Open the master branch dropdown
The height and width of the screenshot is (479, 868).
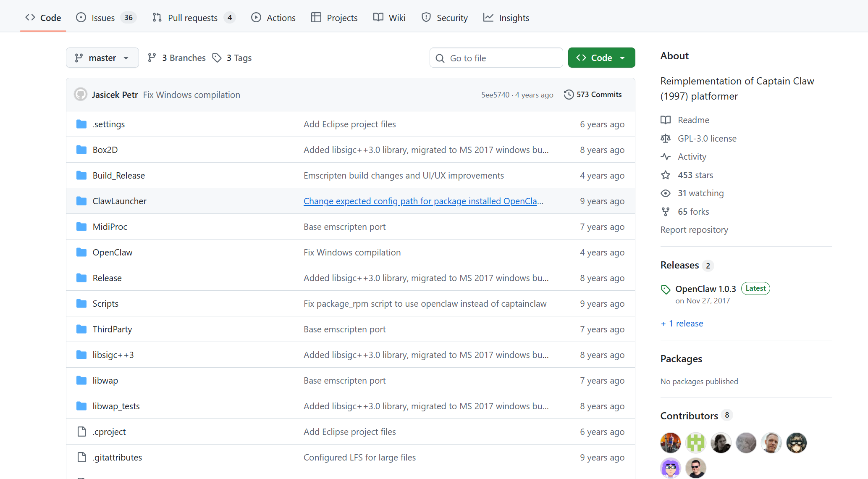pos(102,58)
